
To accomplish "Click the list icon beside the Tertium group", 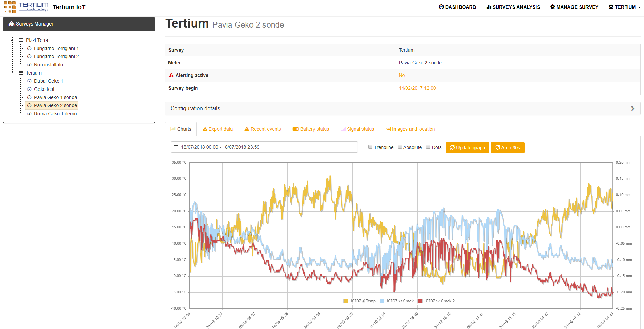I will pos(21,73).
